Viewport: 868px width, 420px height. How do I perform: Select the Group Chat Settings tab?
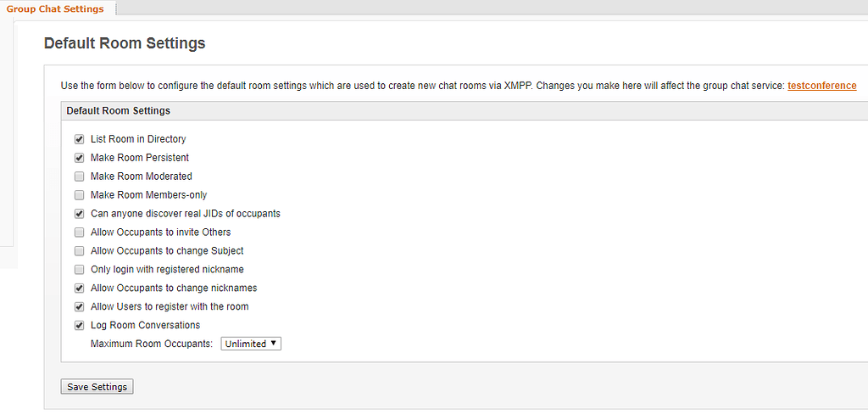(x=55, y=9)
